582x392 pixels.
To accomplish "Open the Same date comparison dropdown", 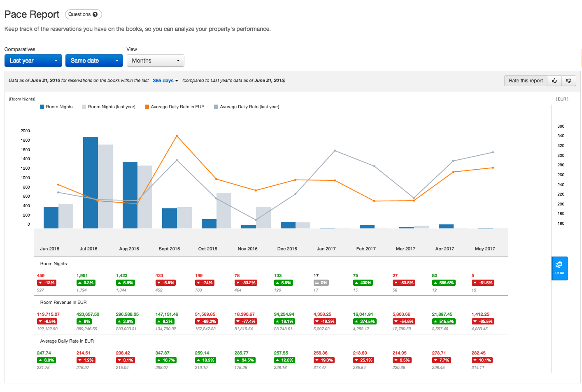I will (x=94, y=60).
